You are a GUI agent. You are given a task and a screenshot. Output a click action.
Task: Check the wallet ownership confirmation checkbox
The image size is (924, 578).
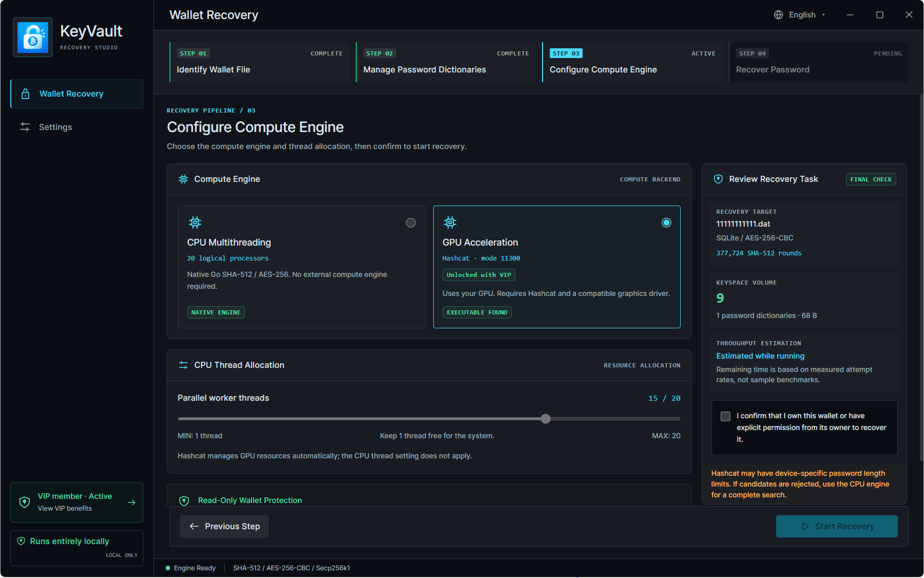click(725, 416)
